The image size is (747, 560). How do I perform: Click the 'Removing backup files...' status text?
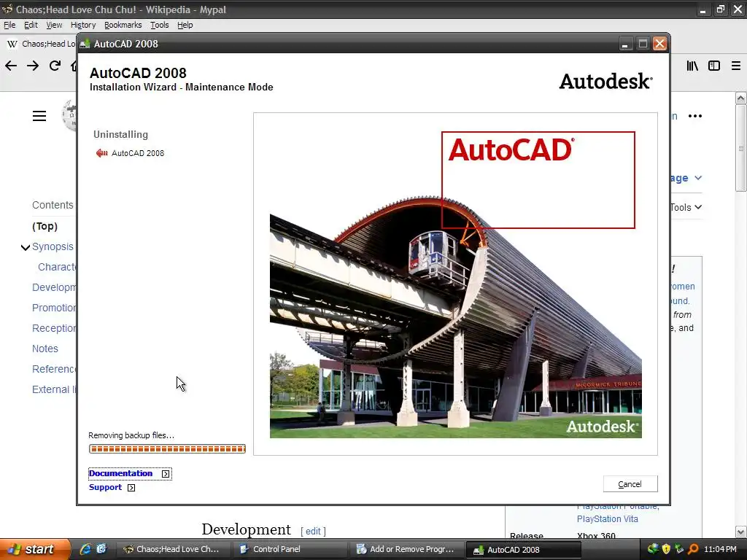(131, 435)
